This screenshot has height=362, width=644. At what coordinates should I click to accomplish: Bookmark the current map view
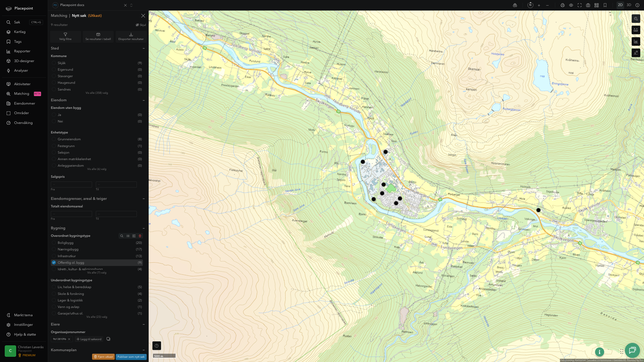click(605, 5)
